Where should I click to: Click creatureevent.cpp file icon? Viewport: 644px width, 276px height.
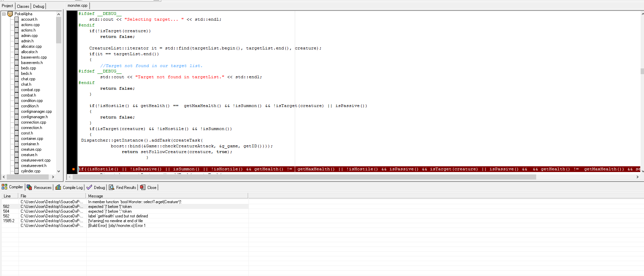coord(17,160)
